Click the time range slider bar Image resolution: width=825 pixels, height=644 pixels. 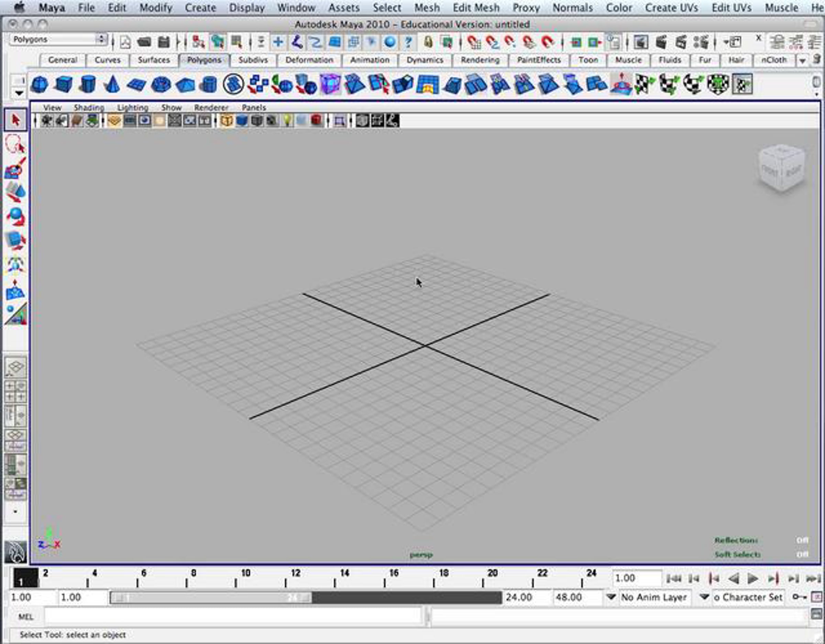click(x=211, y=598)
